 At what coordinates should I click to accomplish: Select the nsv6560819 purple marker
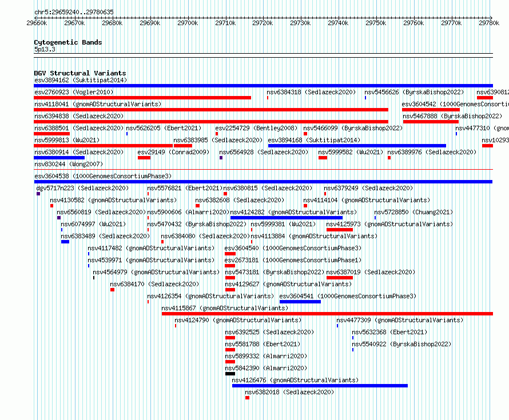click(59, 218)
